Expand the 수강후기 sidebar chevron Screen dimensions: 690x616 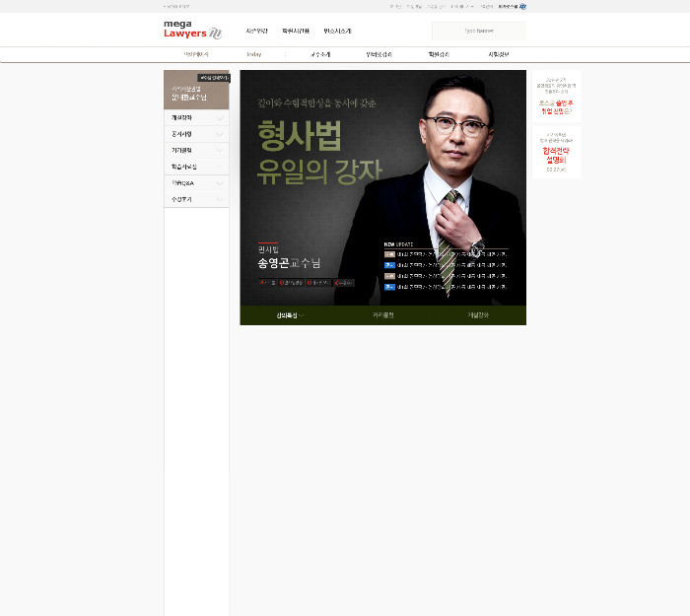pyautogui.click(x=220, y=199)
